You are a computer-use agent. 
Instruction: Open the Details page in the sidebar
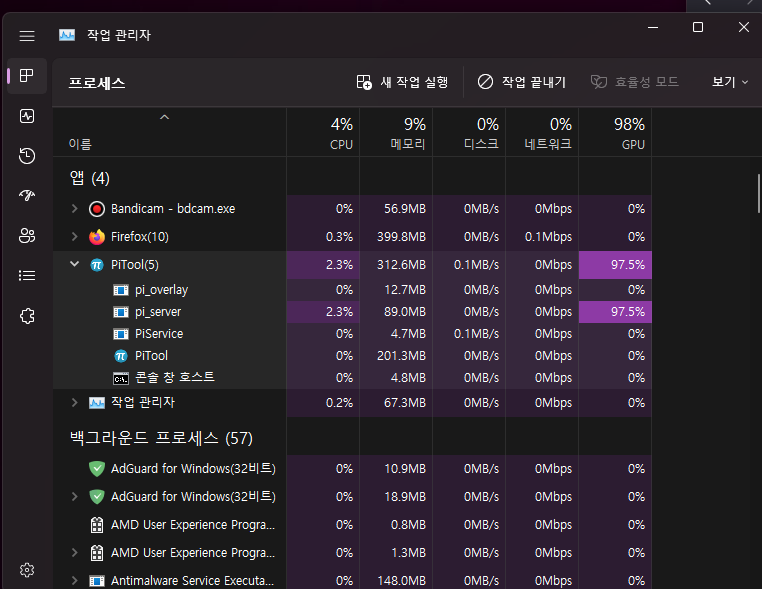tap(27, 276)
